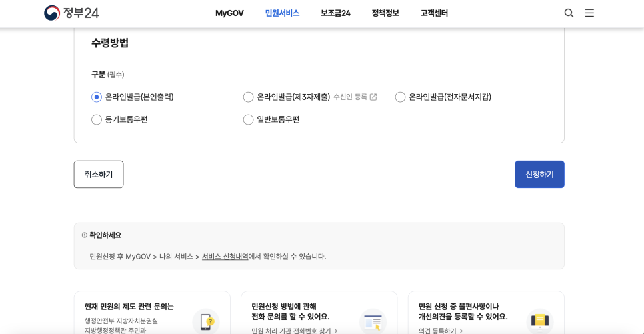Click the info icon next to 확인하세요
The width and height of the screenshot is (644, 334).
pyautogui.click(x=84, y=235)
